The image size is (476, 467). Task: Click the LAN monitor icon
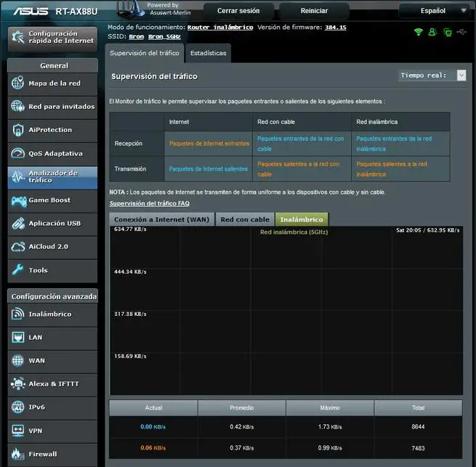click(17, 337)
